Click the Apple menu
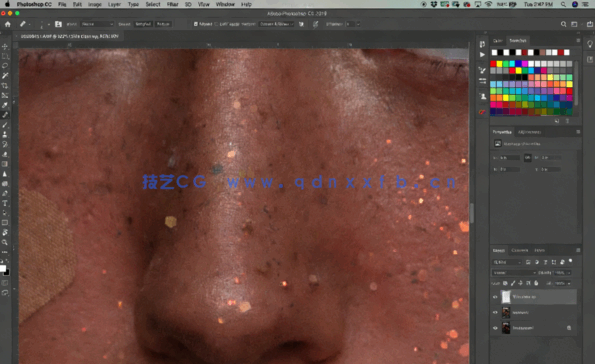 click(x=7, y=4)
